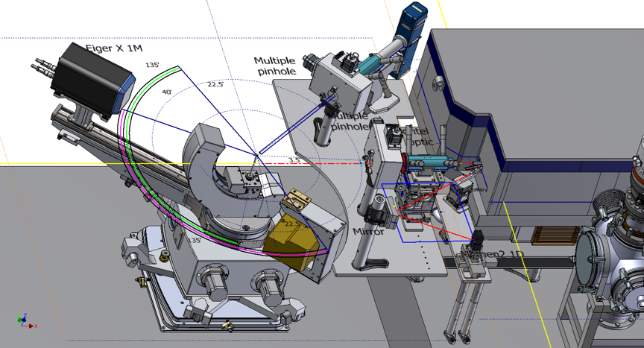Click the upper "Multiple pinhole" label

[x=274, y=66]
